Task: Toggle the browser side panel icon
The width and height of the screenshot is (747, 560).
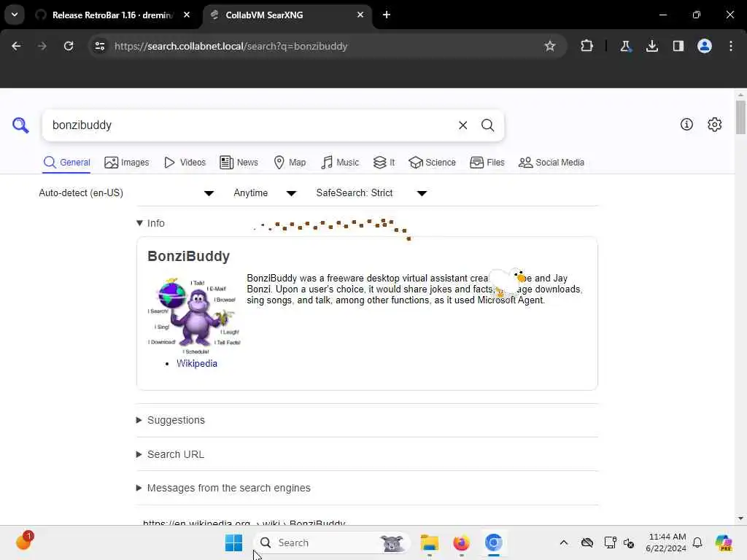Action: coord(678,46)
